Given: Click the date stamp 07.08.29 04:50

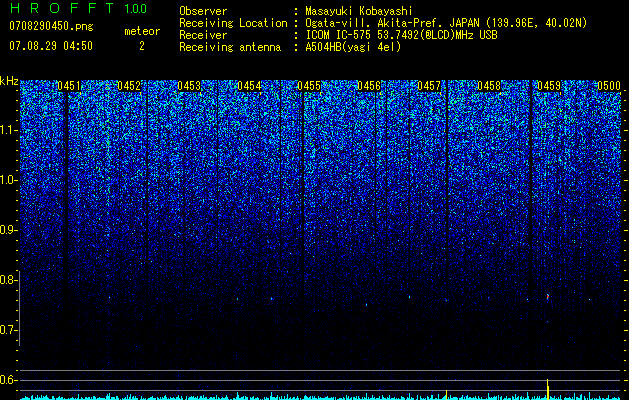Looking at the screenshot, I should [51, 46].
